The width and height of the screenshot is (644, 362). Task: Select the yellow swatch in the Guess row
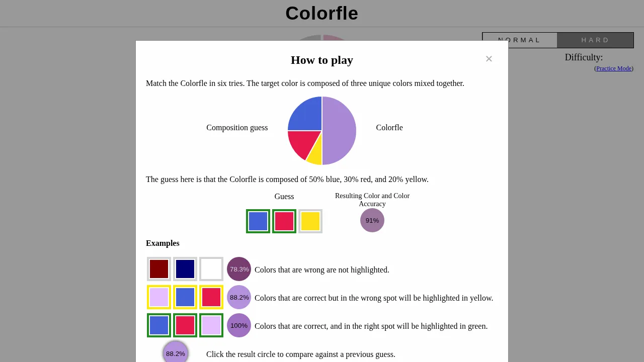(x=310, y=221)
